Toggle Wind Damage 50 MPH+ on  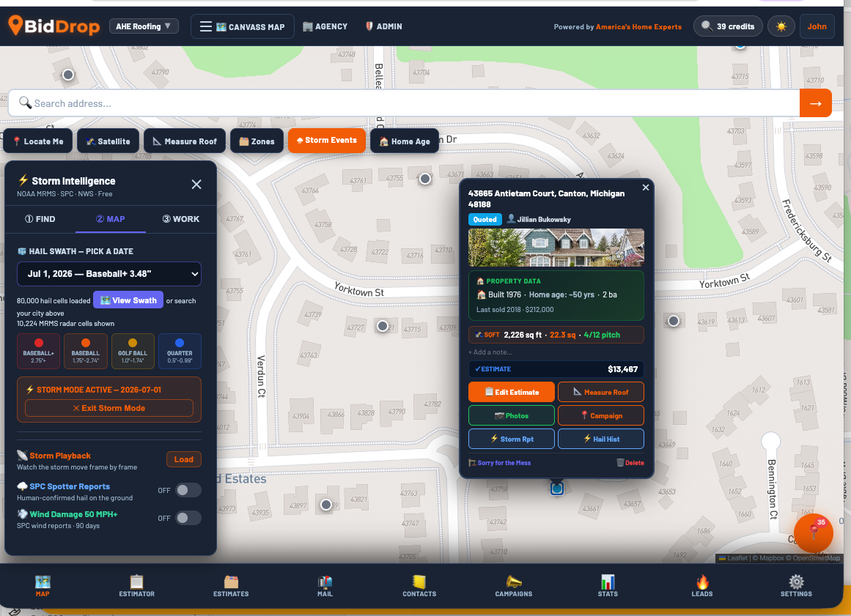pyautogui.click(x=188, y=518)
